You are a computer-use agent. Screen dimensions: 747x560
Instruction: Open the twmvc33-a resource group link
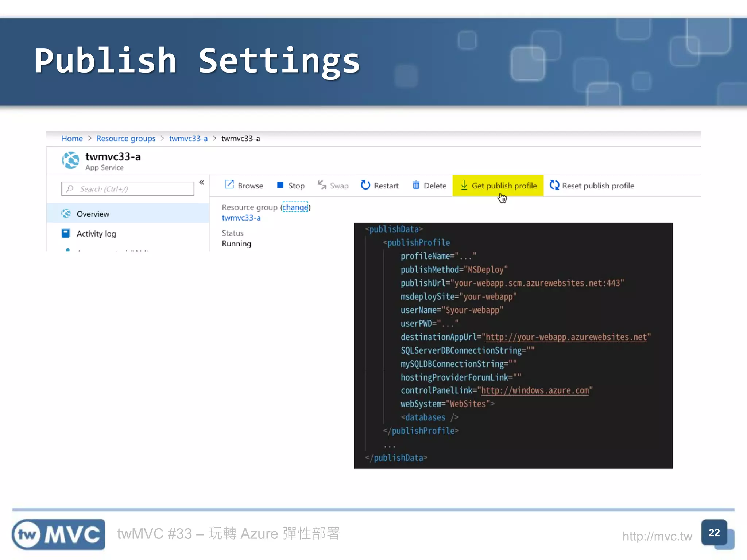241,218
